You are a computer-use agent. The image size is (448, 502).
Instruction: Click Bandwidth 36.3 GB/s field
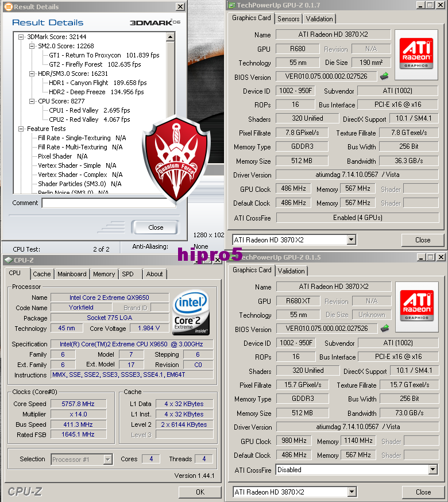(409, 161)
